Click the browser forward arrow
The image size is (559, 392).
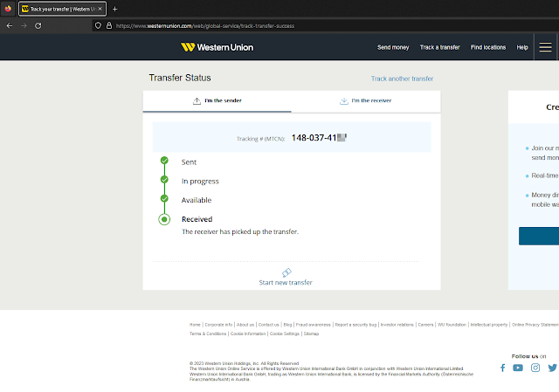[x=24, y=25]
